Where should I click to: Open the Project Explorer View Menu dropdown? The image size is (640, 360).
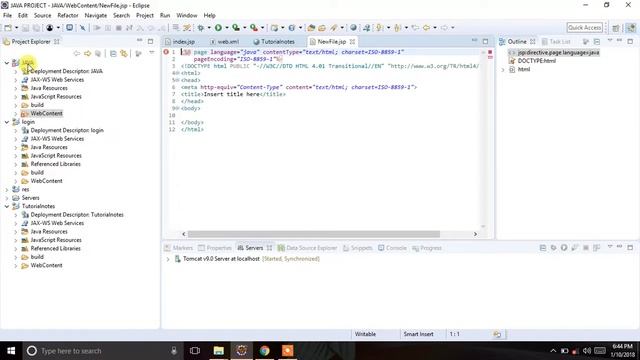tap(152, 53)
